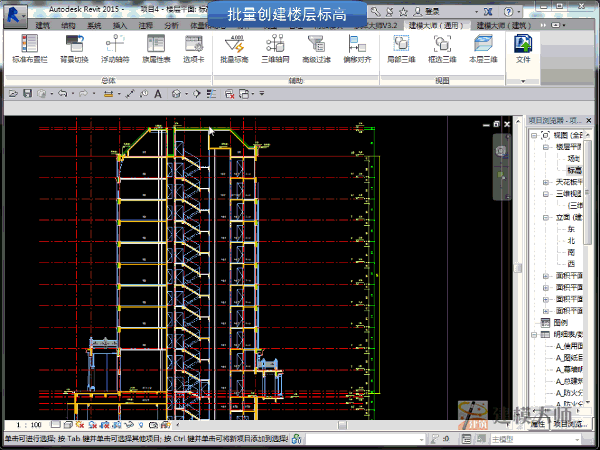Click the switch windows icon
600x450 pixels.
point(244,94)
